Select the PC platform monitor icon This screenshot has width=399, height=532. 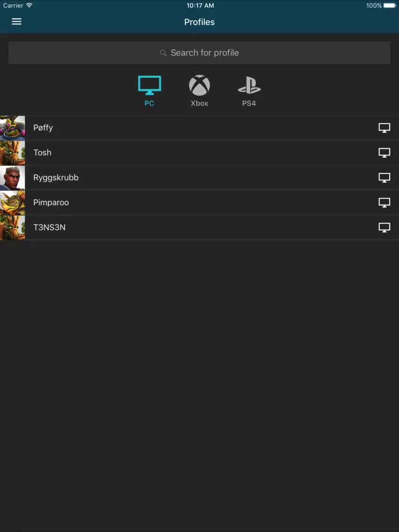(150, 86)
